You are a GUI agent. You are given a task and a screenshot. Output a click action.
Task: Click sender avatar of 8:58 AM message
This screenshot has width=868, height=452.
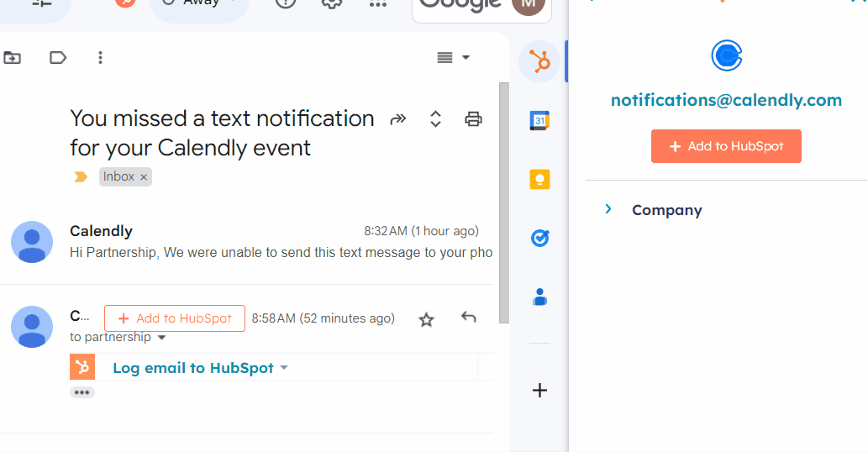[32, 327]
